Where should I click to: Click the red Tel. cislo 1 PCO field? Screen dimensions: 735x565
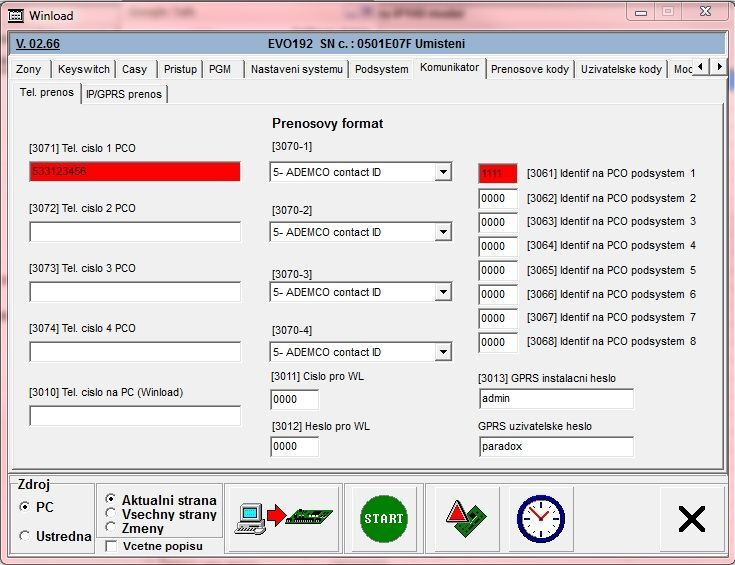pos(135,172)
